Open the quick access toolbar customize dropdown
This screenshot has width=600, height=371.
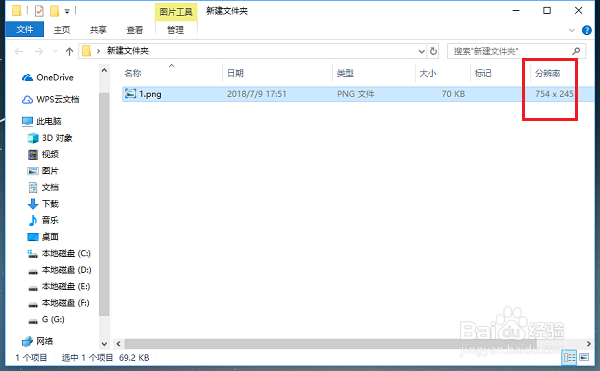(67, 11)
